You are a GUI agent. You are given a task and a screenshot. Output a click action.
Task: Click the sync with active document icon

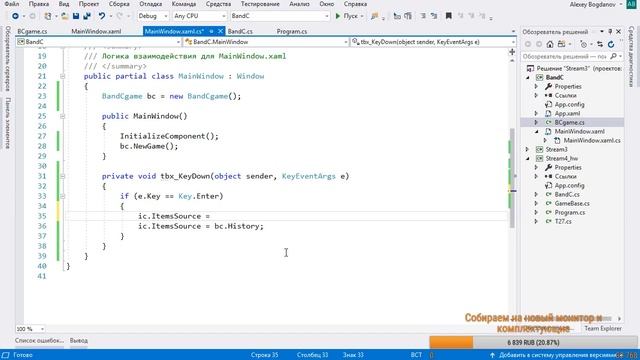pyautogui.click(x=600, y=44)
